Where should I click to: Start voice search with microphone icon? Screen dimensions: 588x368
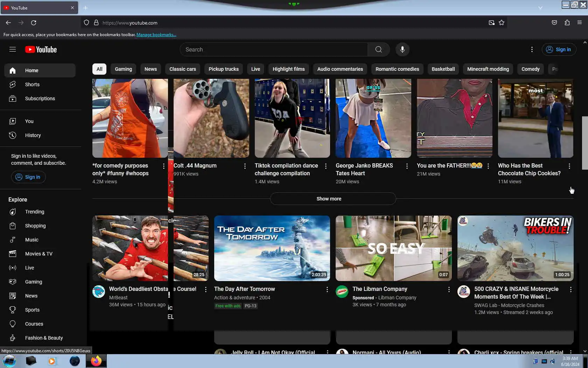point(402,49)
